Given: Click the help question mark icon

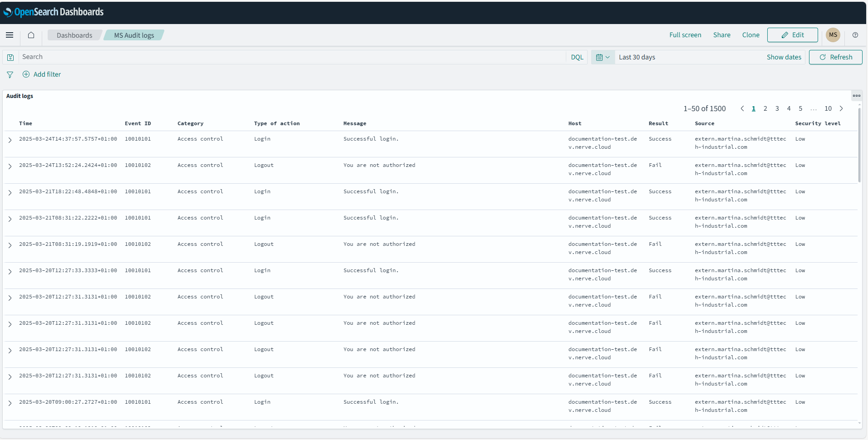Looking at the screenshot, I should pos(856,35).
